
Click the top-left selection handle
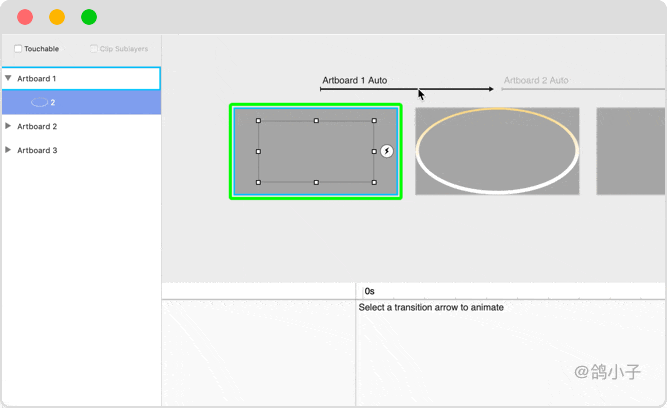[258, 121]
